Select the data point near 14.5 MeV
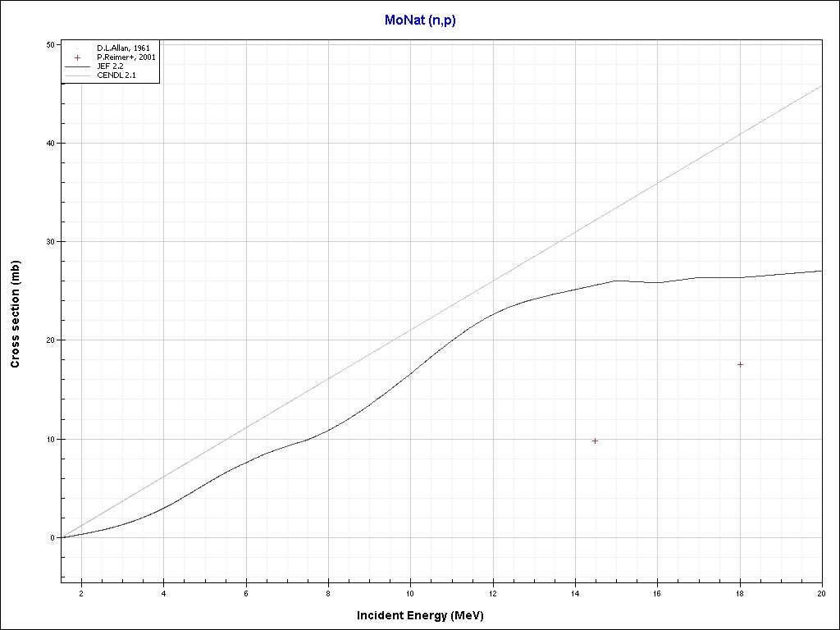Viewport: 840px width, 630px height. 595,441
